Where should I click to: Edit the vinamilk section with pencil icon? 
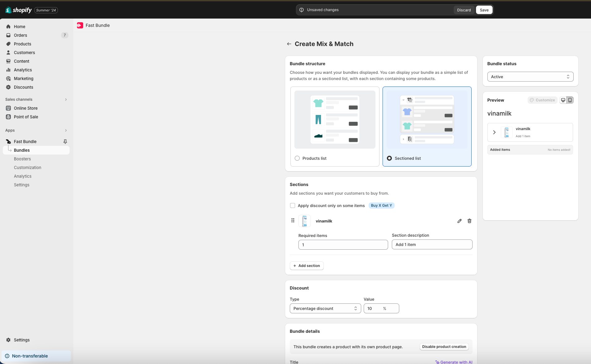coord(460,221)
